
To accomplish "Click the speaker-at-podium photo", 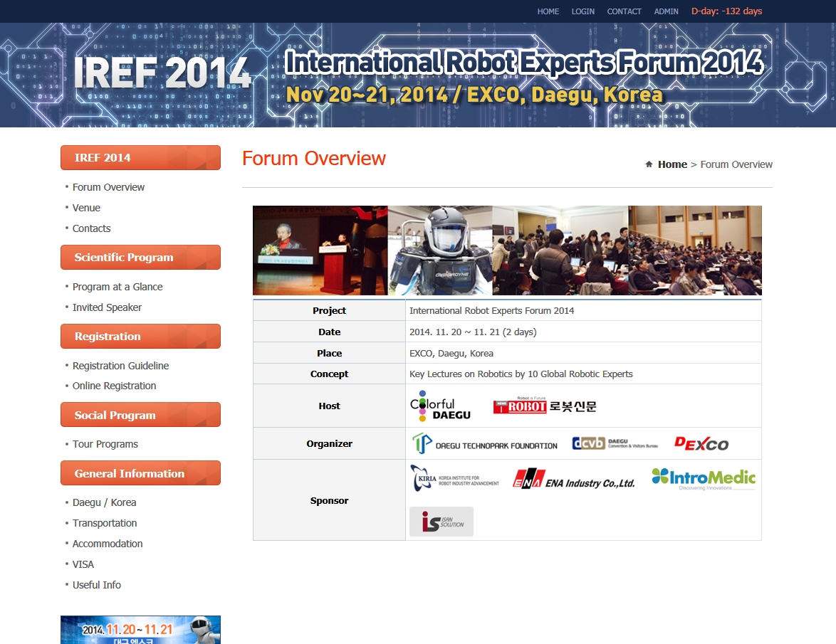I will click(x=320, y=250).
